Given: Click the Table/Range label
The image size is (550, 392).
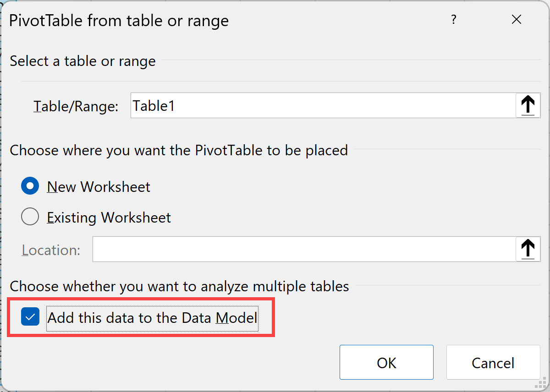Looking at the screenshot, I should click(76, 105).
